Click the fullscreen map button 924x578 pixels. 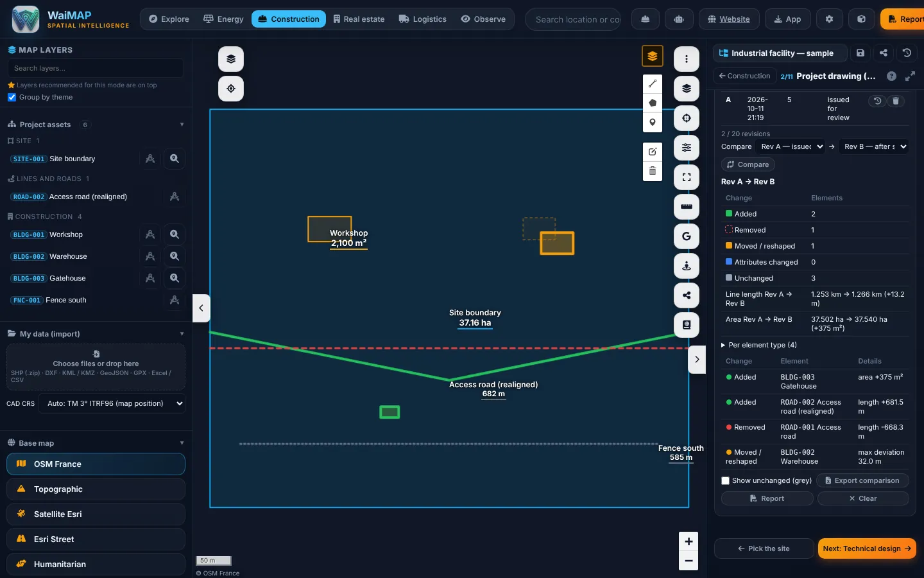click(687, 177)
